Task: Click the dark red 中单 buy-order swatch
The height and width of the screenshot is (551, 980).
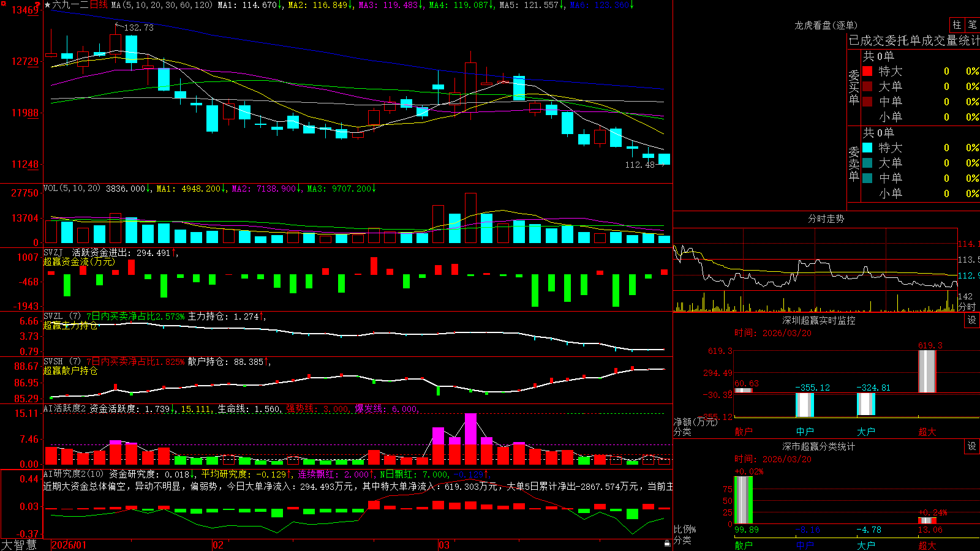Action: (867, 102)
